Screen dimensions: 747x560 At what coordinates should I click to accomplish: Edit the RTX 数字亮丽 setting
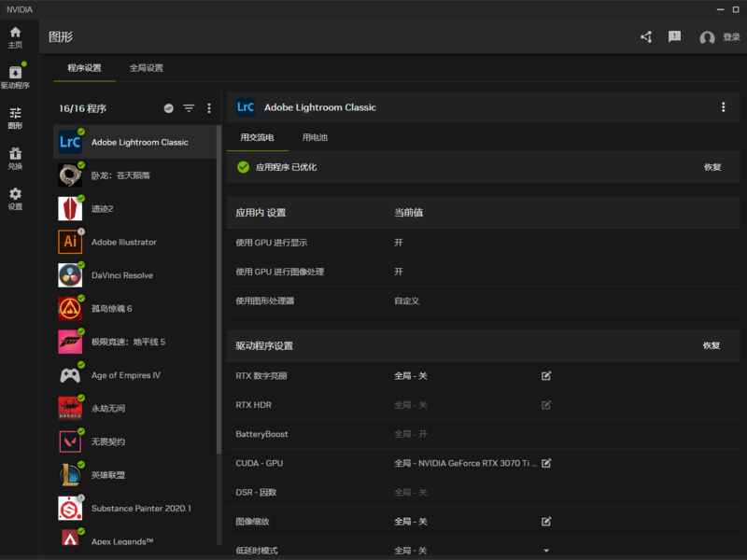(546, 376)
